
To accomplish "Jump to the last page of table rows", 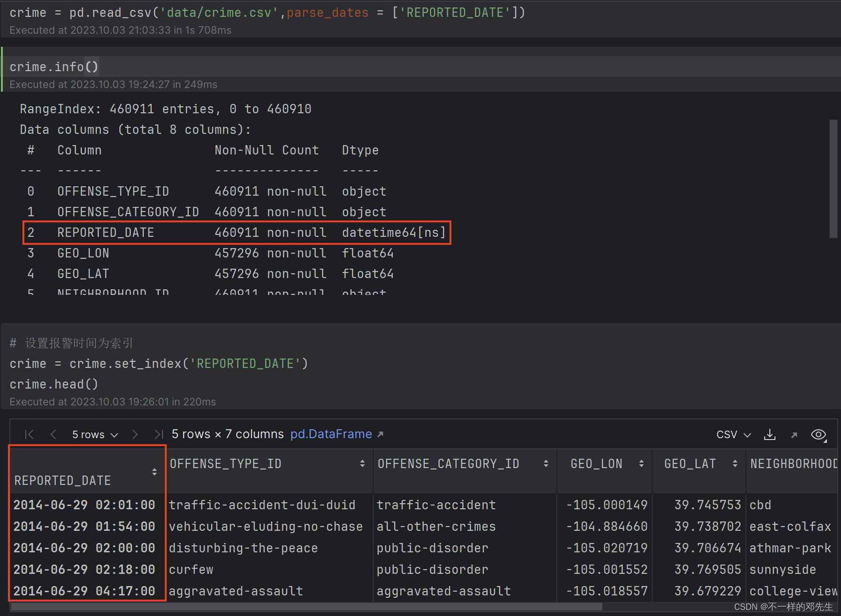I will (158, 434).
